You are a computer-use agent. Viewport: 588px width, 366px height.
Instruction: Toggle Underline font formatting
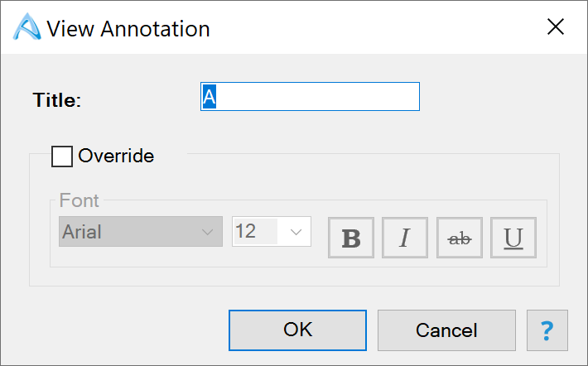pyautogui.click(x=513, y=238)
